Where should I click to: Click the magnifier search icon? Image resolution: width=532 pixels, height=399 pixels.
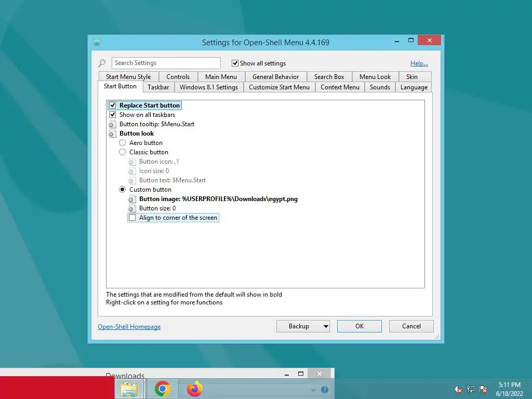pyautogui.click(x=102, y=63)
